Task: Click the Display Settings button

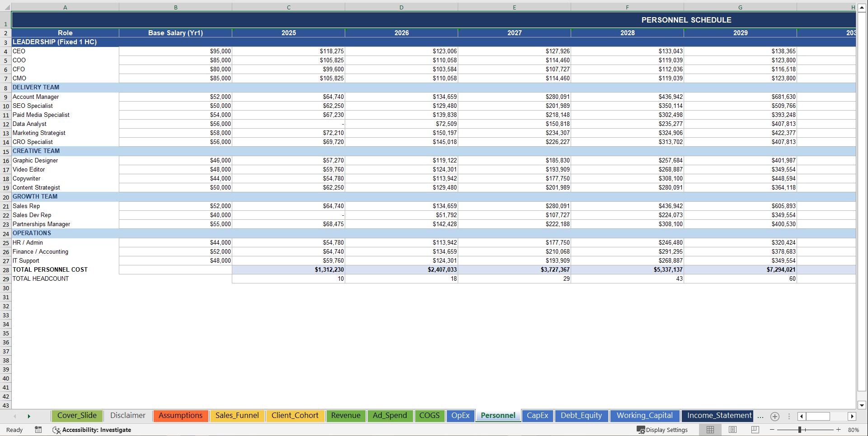Action: coord(662,430)
